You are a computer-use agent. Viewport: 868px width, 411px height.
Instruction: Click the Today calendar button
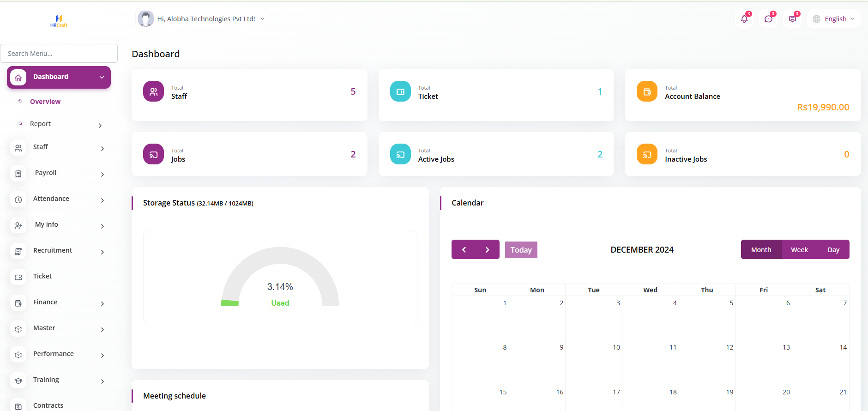click(x=521, y=250)
